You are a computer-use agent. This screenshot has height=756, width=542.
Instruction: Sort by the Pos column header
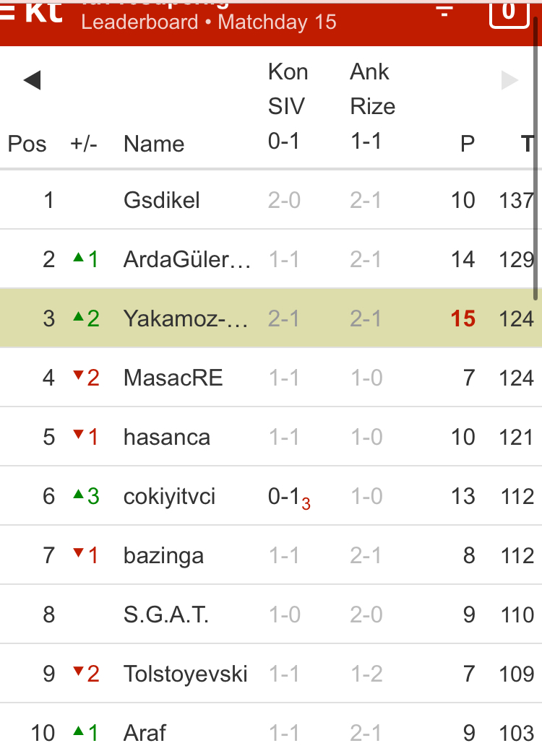tap(27, 144)
